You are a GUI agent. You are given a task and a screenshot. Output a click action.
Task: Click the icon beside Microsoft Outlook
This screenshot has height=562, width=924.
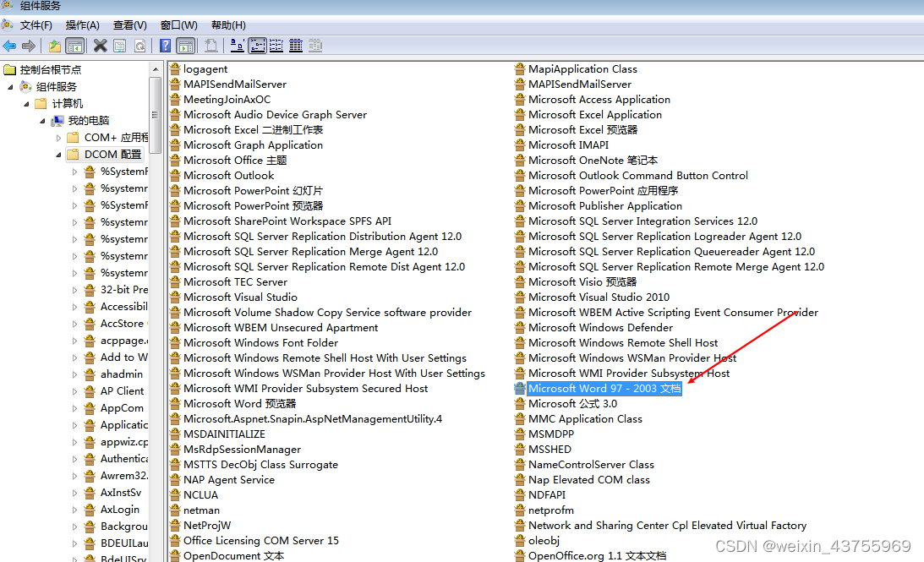175,176
